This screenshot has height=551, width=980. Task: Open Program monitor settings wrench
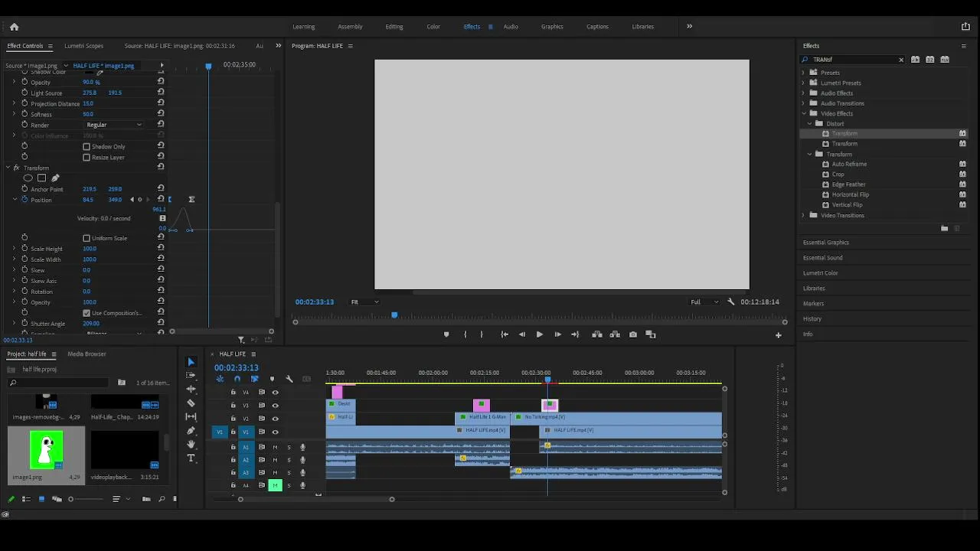(x=731, y=302)
